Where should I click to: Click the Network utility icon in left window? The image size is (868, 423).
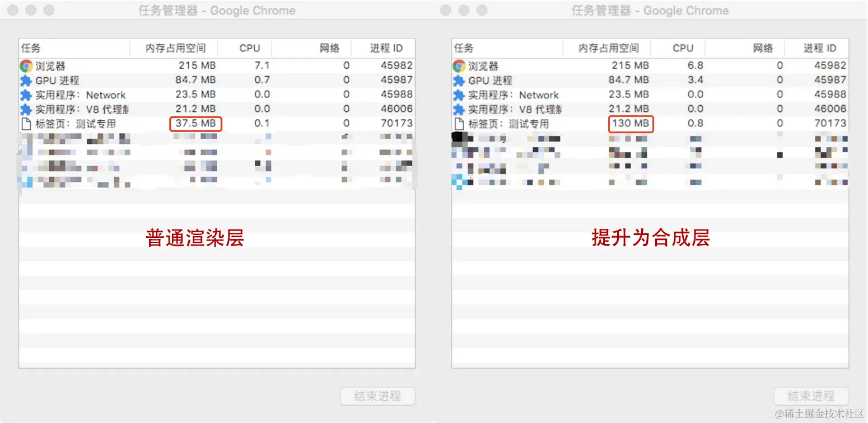(x=25, y=95)
